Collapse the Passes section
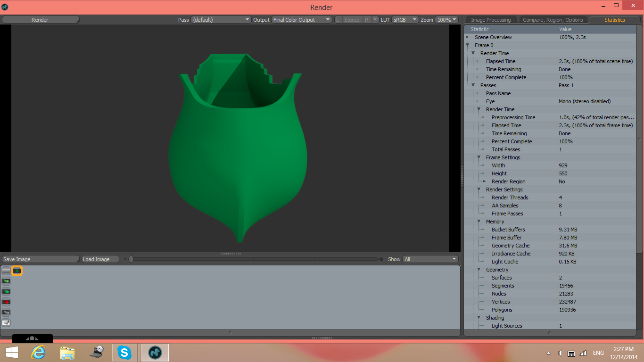The image size is (644, 362). pyautogui.click(x=473, y=85)
